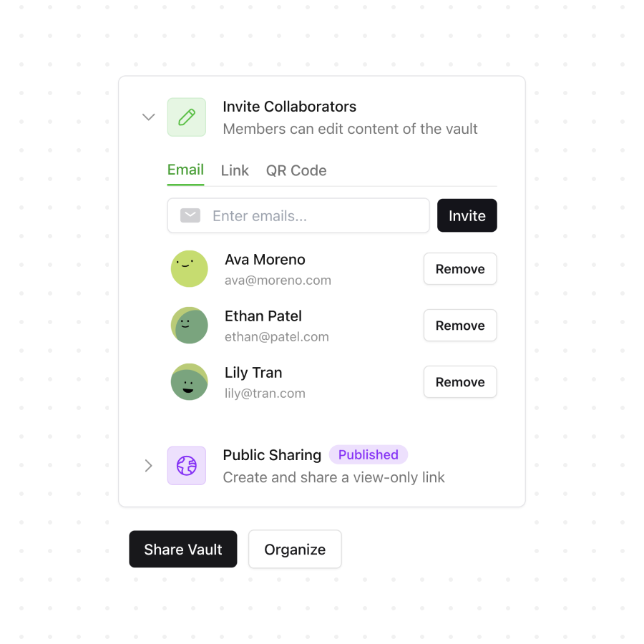644x644 pixels.
Task: Remove Ethan Patel from collaborators
Action: (x=459, y=325)
